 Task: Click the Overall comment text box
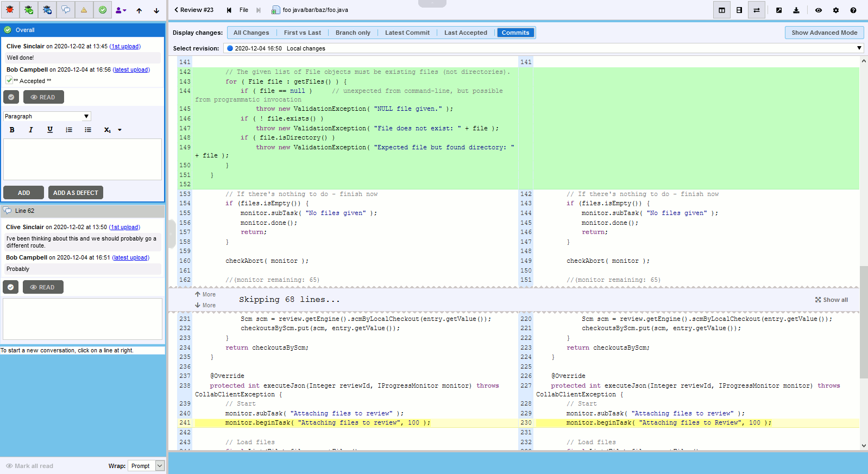click(83, 159)
